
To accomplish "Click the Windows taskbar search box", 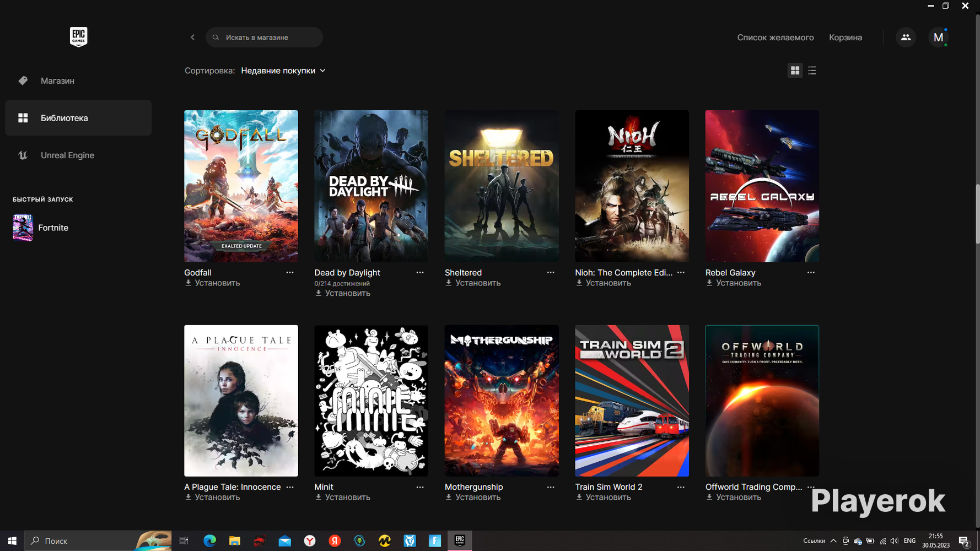I will (x=98, y=541).
